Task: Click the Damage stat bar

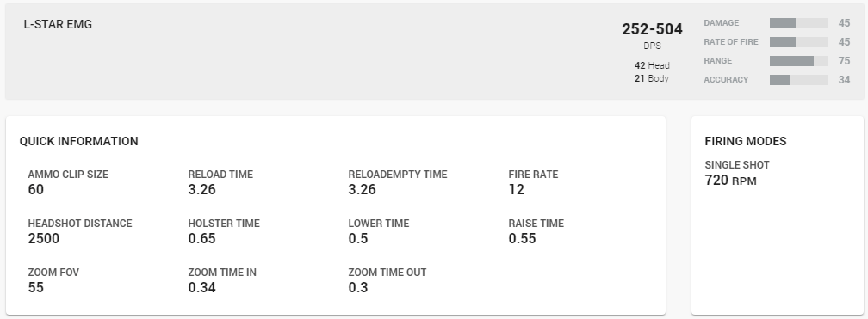Action: (799, 23)
